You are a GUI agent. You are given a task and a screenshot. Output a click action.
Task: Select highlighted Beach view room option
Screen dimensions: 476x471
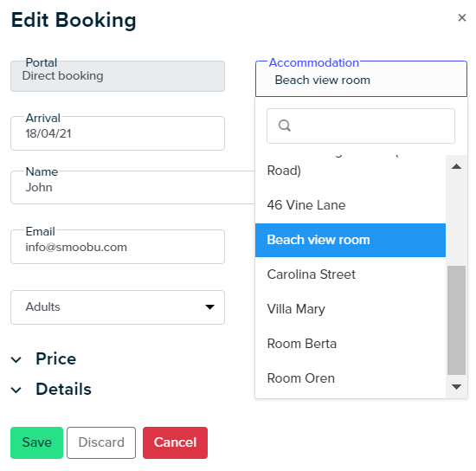(x=351, y=240)
